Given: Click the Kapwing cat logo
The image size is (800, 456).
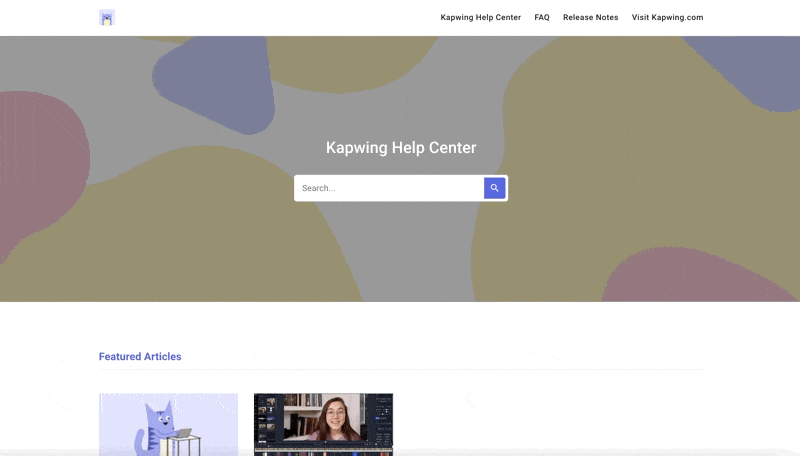Looking at the screenshot, I should [107, 18].
